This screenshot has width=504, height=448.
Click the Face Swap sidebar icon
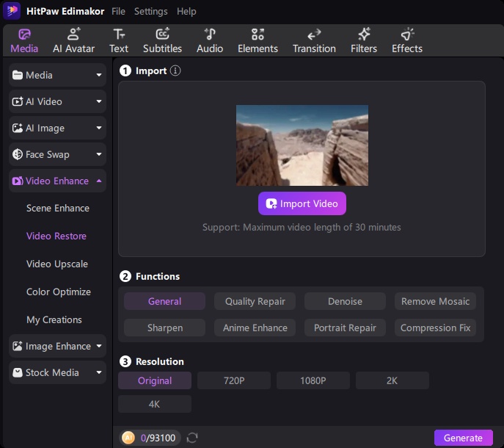18,154
